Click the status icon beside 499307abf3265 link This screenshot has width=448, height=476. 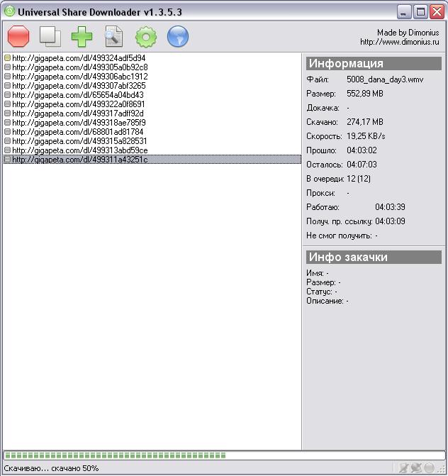click(8, 86)
